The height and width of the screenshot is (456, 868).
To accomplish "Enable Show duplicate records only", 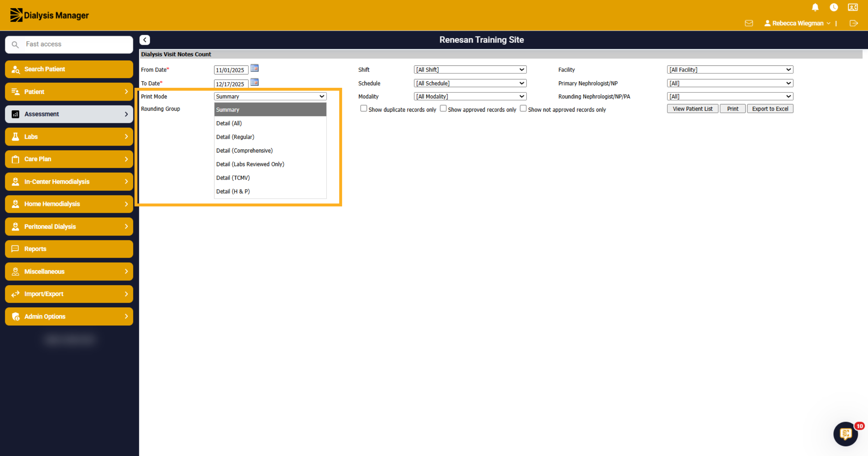I will [x=363, y=108].
